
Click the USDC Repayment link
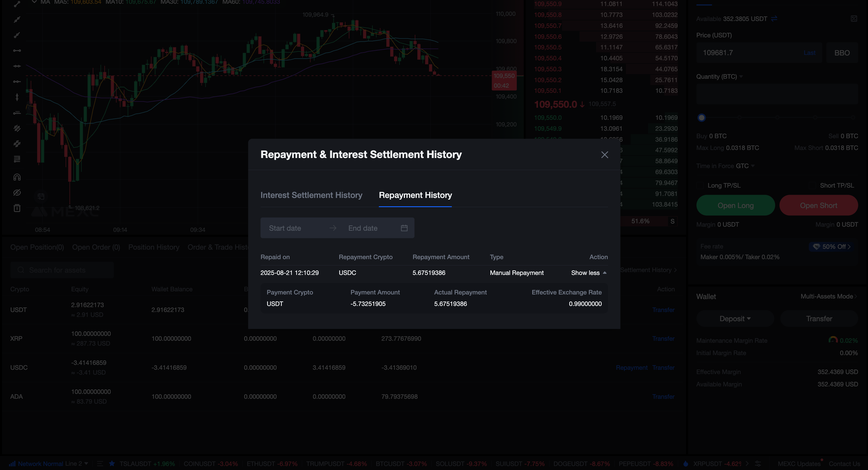pos(631,367)
